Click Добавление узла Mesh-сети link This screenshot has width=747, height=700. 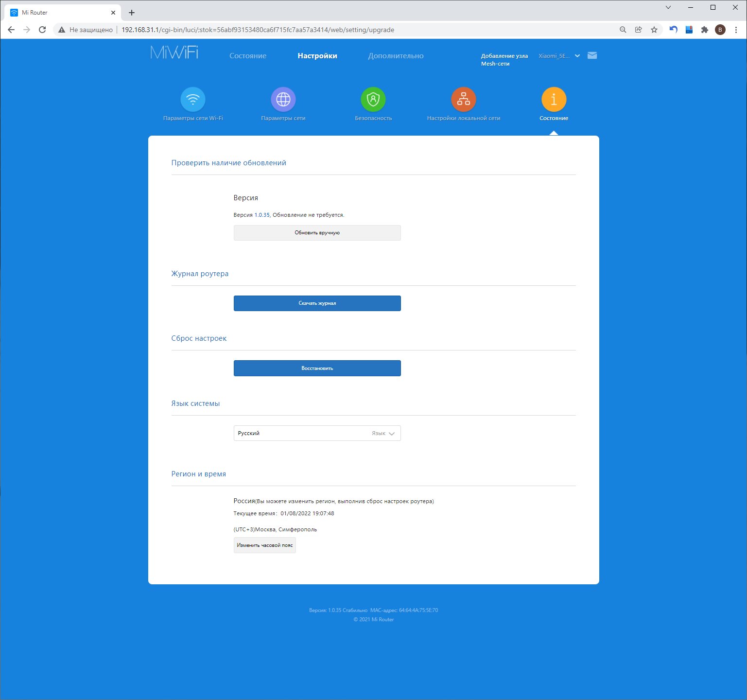coord(504,60)
